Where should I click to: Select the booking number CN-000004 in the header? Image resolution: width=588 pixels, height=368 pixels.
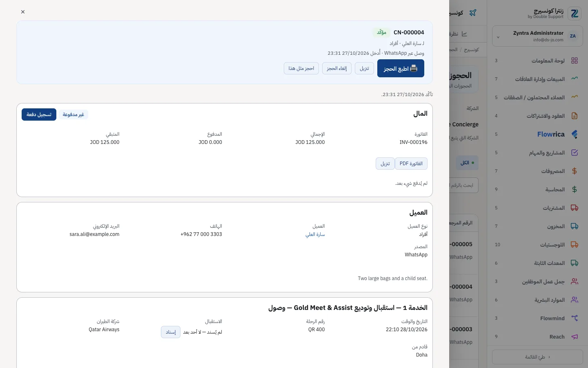coord(409,32)
